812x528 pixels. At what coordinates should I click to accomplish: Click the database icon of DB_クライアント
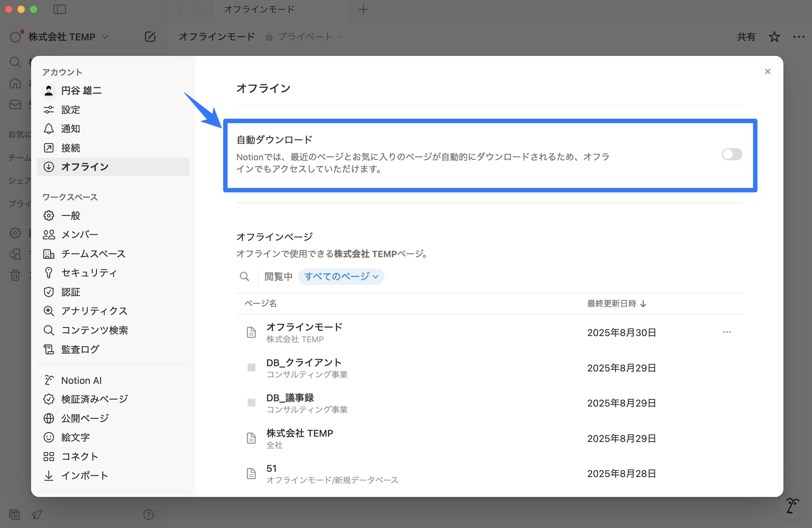point(251,367)
